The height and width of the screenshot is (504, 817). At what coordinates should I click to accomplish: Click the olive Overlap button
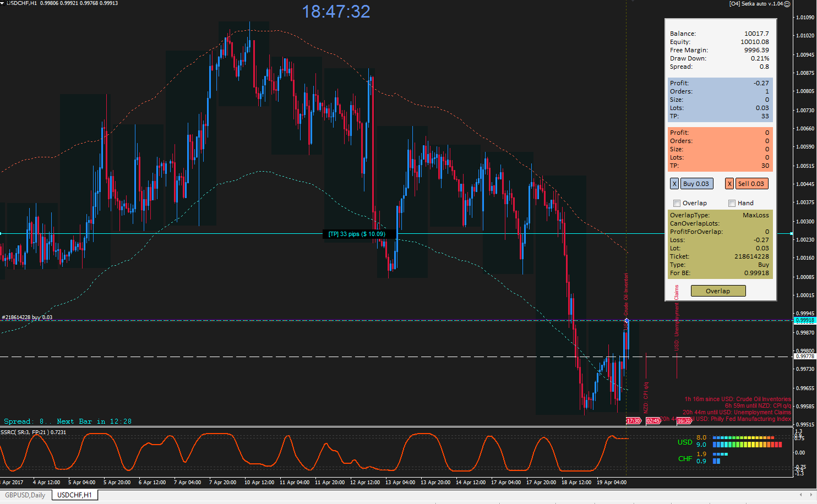click(718, 291)
